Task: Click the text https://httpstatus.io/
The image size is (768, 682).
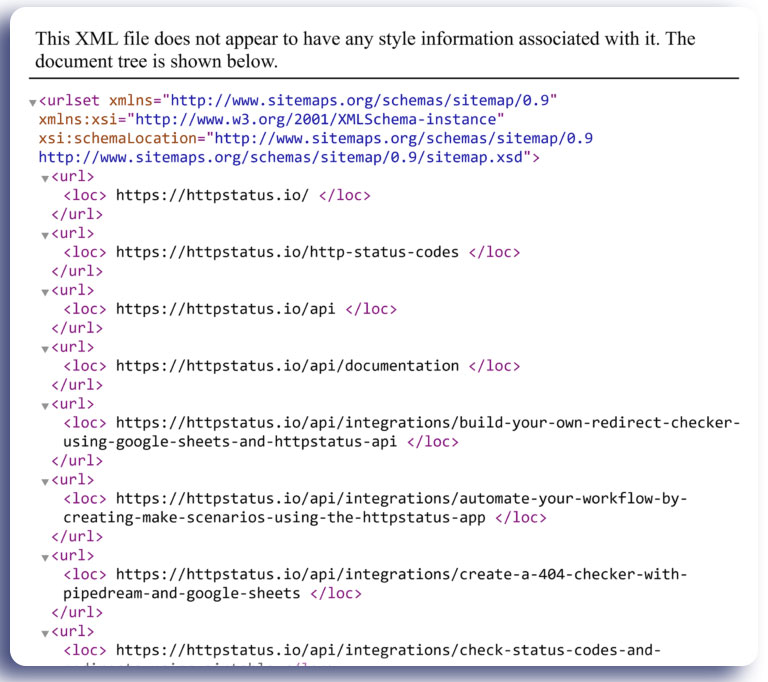Action: click(x=212, y=195)
